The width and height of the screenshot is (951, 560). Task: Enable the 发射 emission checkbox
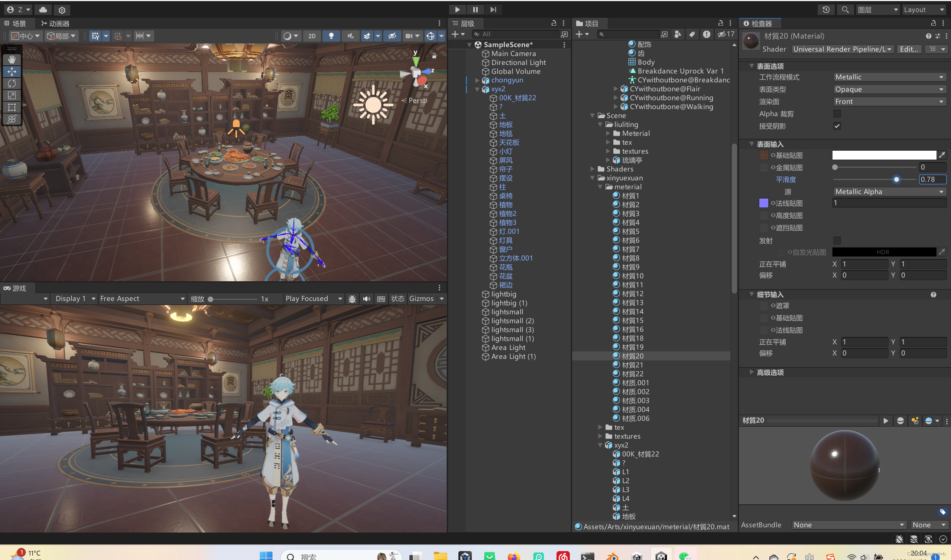pyautogui.click(x=837, y=240)
